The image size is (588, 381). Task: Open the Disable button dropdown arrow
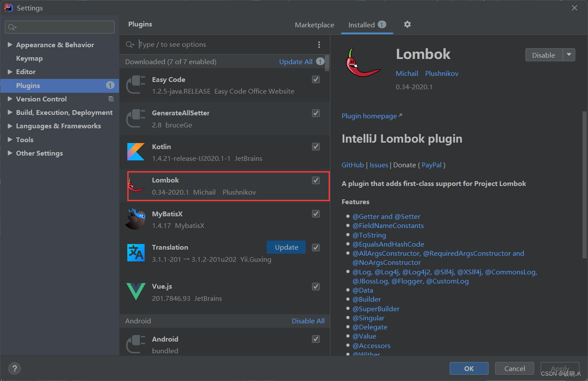point(569,55)
